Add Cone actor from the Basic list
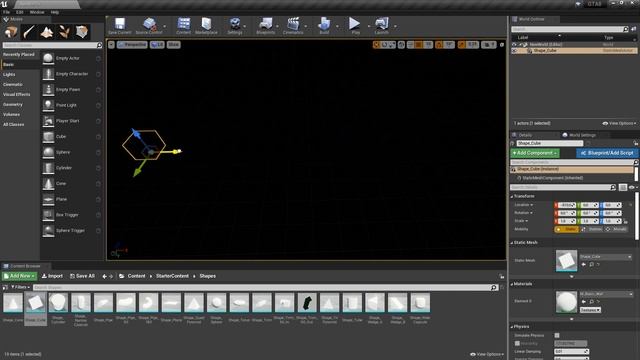 coord(71,184)
